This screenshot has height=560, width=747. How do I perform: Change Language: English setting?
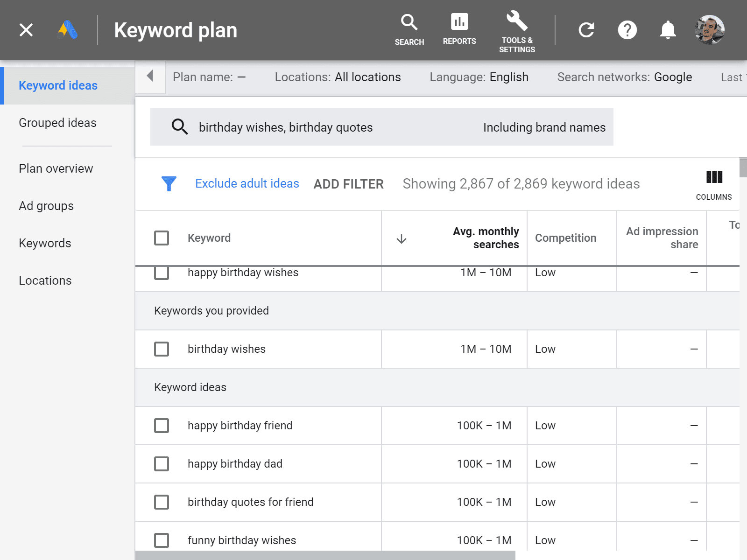[x=479, y=77]
